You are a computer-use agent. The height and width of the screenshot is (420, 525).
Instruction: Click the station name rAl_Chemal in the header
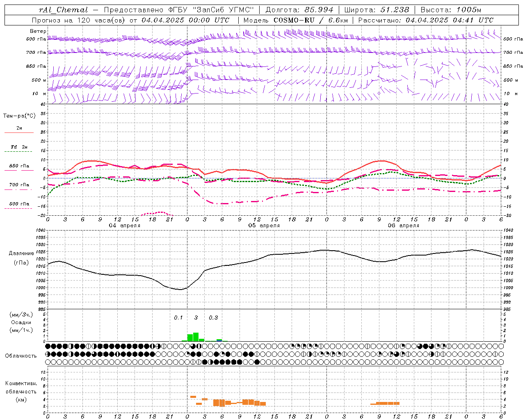(63, 10)
